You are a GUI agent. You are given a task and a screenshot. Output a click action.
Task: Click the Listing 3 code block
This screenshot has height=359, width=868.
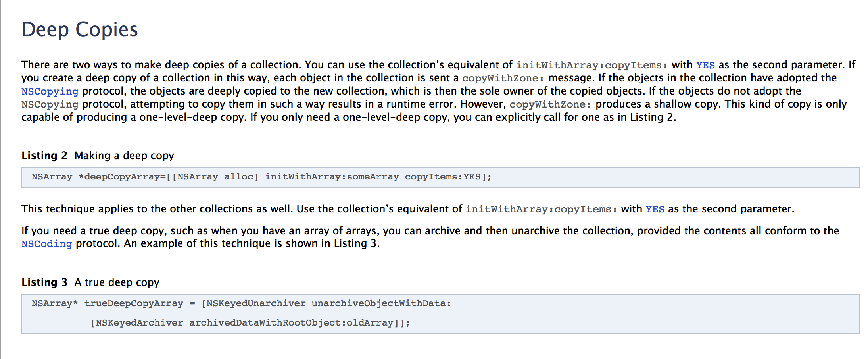[440, 314]
